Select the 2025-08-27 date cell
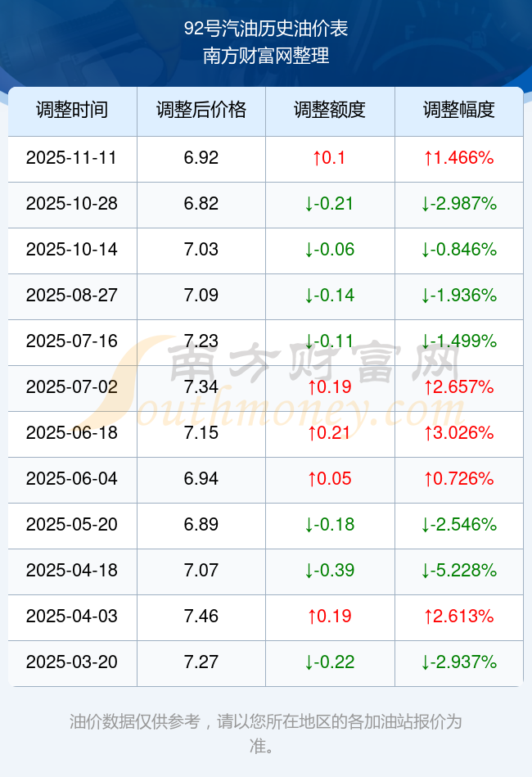Viewport: 532px width, 777px height. [72, 296]
